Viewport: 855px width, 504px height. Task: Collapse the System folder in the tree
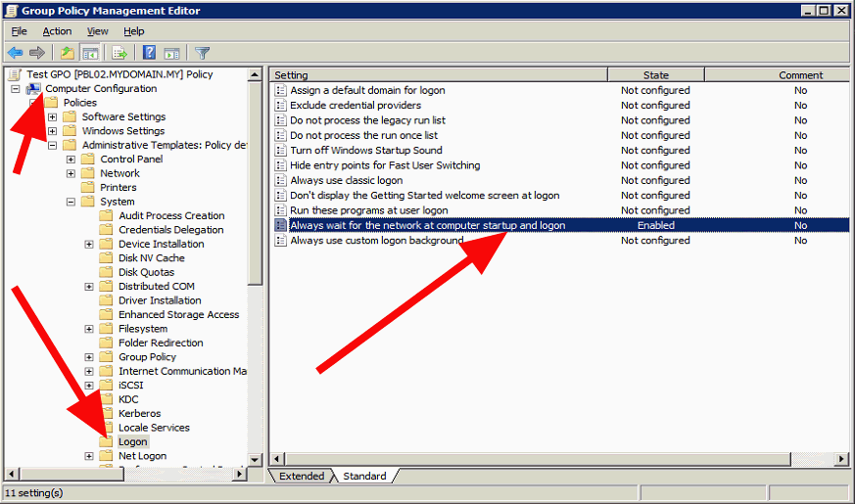71,202
